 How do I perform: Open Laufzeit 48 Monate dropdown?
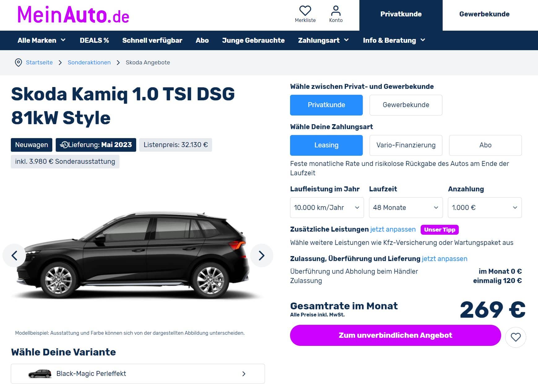(x=406, y=207)
